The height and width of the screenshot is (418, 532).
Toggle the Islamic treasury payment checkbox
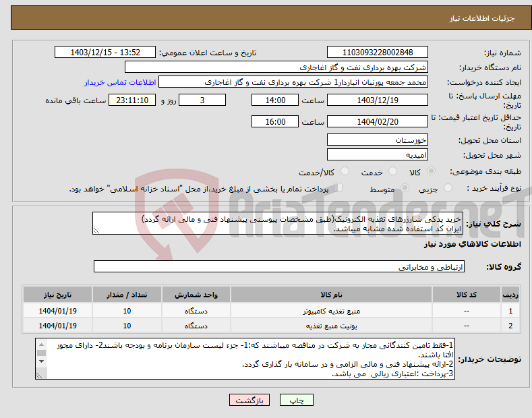[x=338, y=187]
